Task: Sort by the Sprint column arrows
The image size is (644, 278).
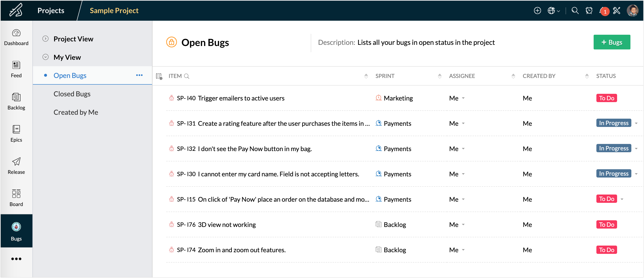Action: (x=440, y=76)
